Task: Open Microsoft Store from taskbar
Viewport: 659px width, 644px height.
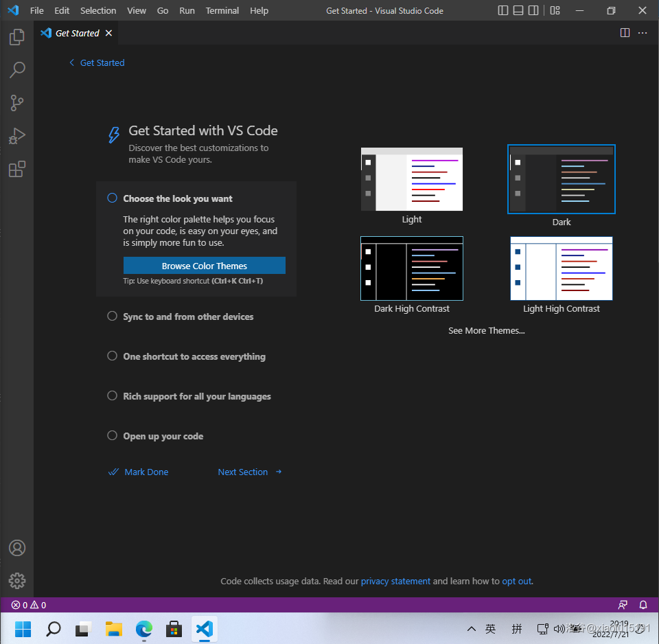Action: coord(174,629)
